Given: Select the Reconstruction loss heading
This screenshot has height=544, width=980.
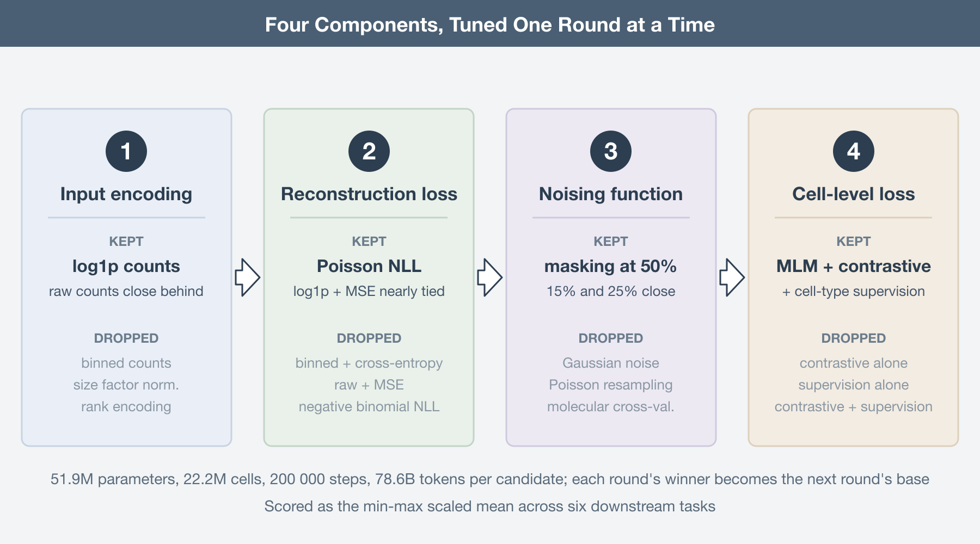Looking at the screenshot, I should click(369, 194).
